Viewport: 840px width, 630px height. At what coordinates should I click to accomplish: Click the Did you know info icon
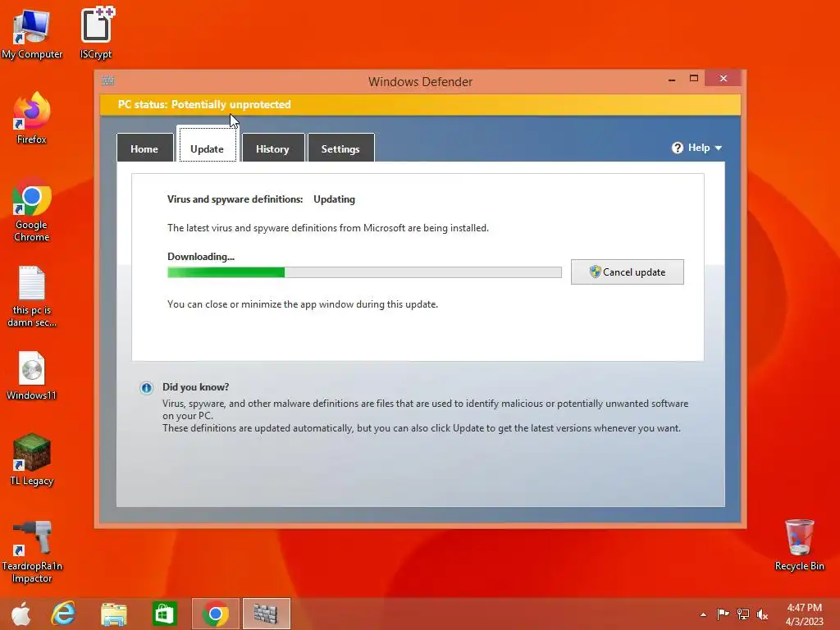146,388
